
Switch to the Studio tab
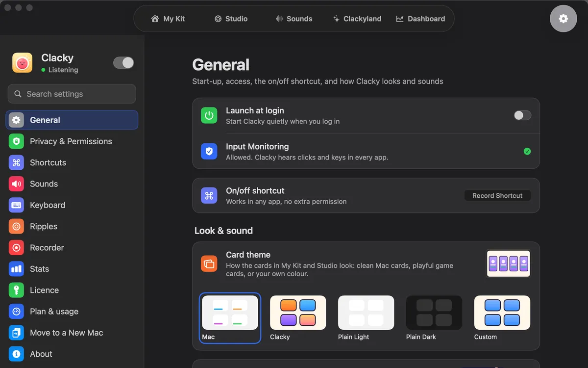coord(231,19)
